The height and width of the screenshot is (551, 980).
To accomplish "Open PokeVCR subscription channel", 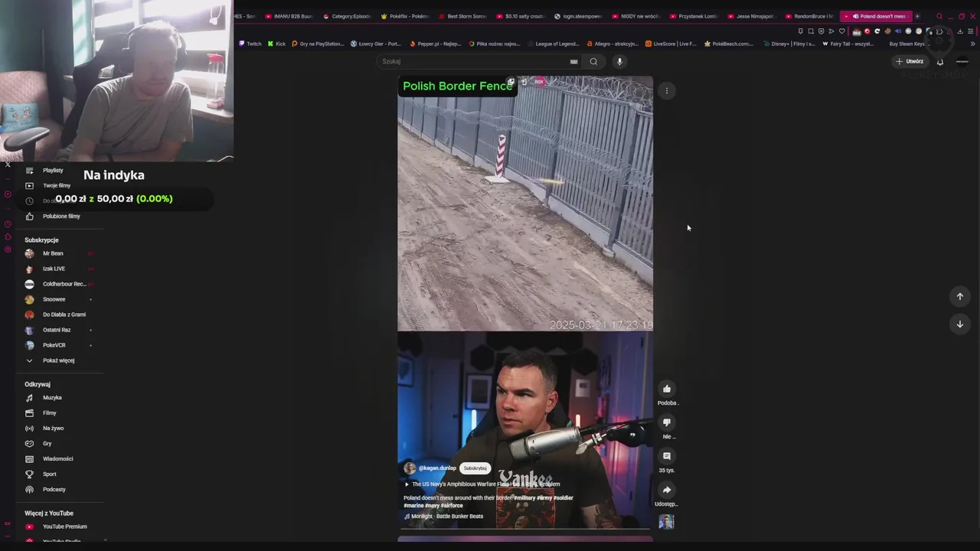I will [54, 345].
